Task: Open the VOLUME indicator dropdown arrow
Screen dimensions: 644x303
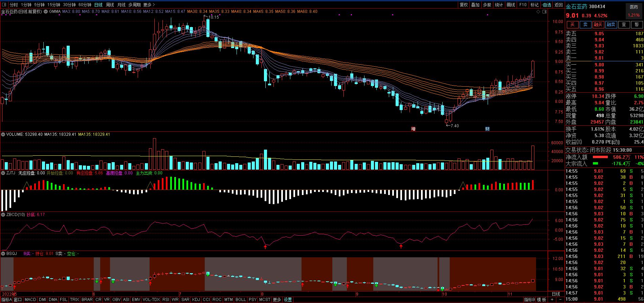Action: 3,134
